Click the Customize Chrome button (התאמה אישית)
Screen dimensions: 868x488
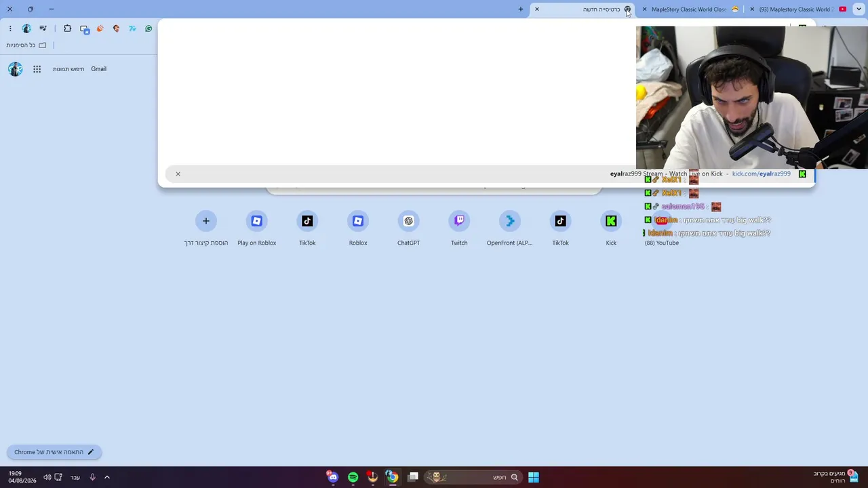pyautogui.click(x=54, y=452)
